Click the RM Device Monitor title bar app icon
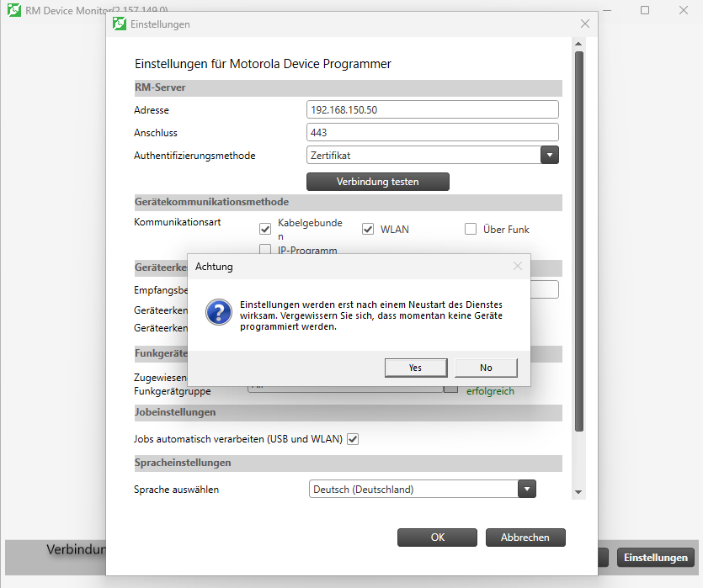The width and height of the screenshot is (703, 588). pos(14,10)
